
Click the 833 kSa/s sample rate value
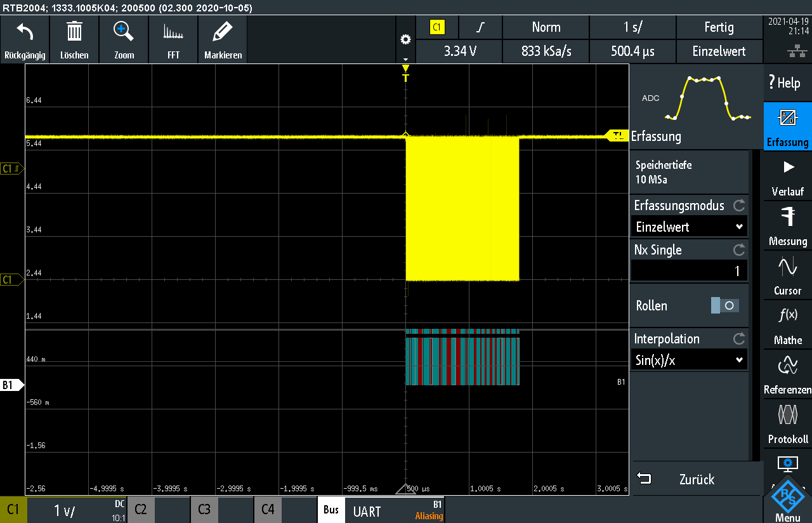pyautogui.click(x=546, y=51)
